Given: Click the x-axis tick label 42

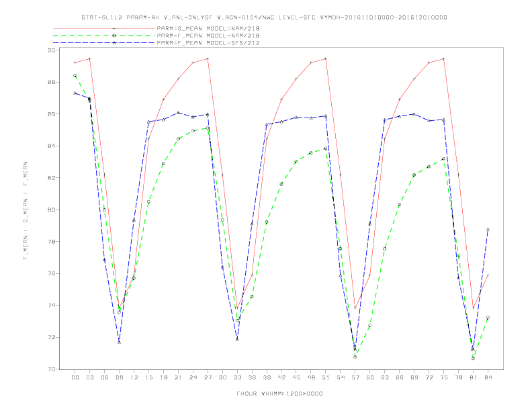Looking at the screenshot, I should [281, 377].
